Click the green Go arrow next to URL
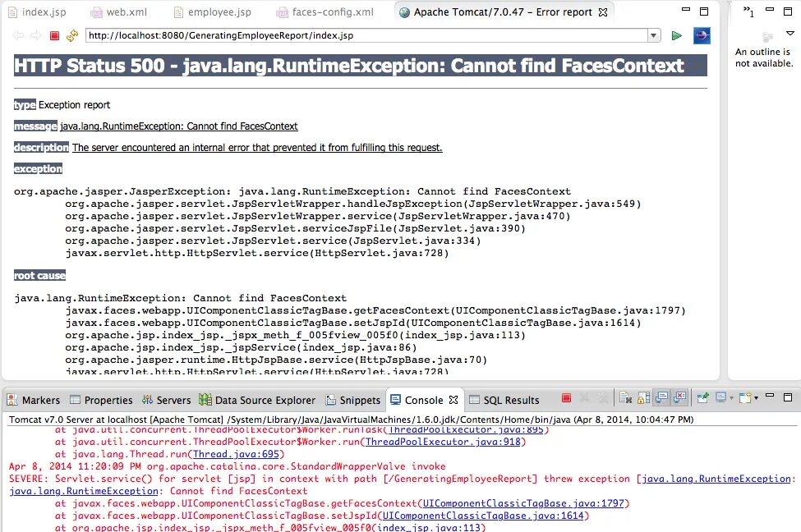 pyautogui.click(x=676, y=35)
